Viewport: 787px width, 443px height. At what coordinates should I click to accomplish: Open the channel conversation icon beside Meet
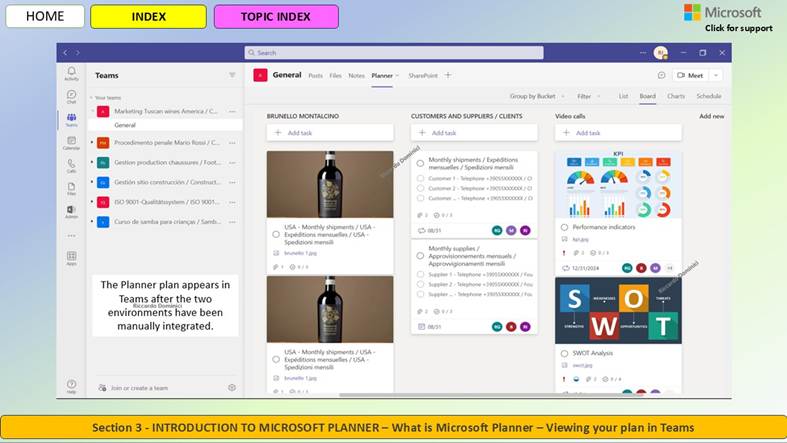[x=662, y=75]
